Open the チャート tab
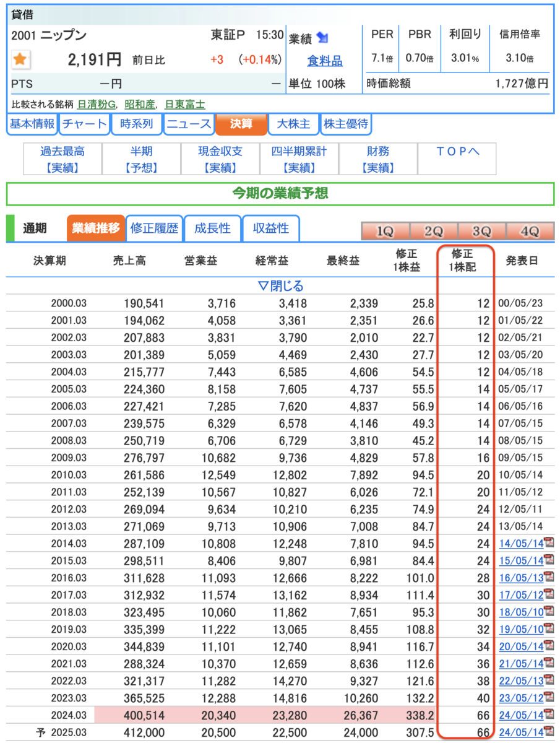This screenshot has height=743, width=560. [84, 124]
